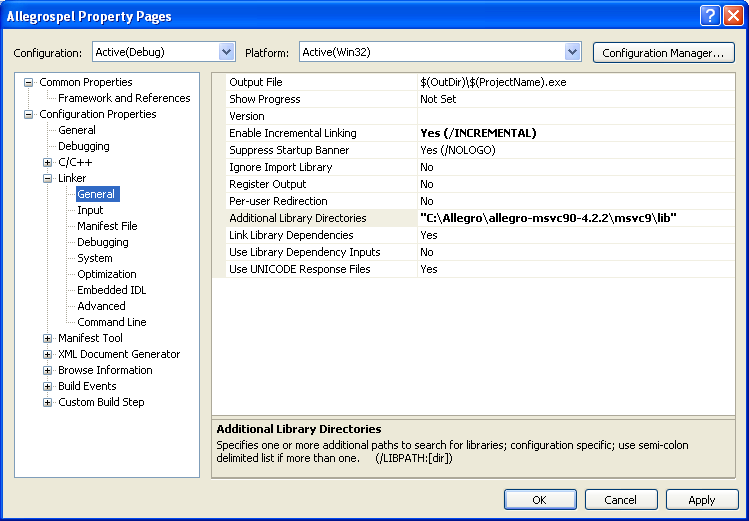
Task: Expand the Manifest Tool node
Action: (47, 339)
